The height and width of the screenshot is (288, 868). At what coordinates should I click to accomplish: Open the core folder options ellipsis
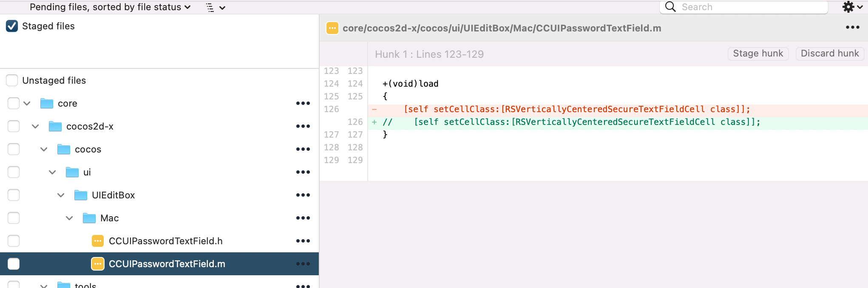coord(303,103)
